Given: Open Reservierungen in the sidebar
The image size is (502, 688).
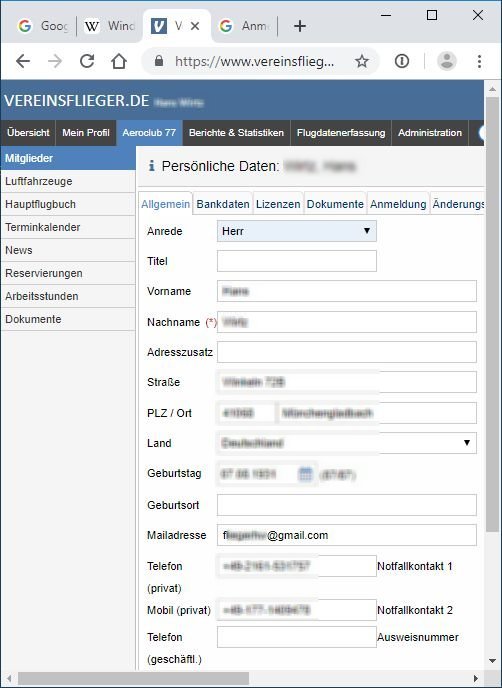Looking at the screenshot, I should (68, 273).
